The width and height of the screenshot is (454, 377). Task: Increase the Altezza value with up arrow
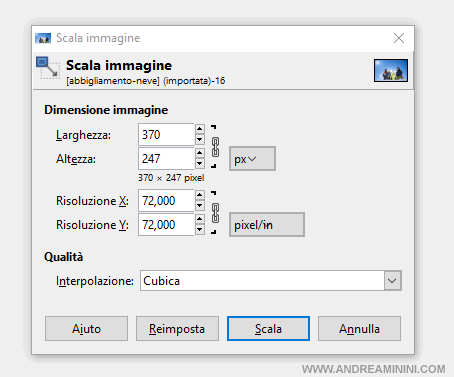(x=200, y=153)
